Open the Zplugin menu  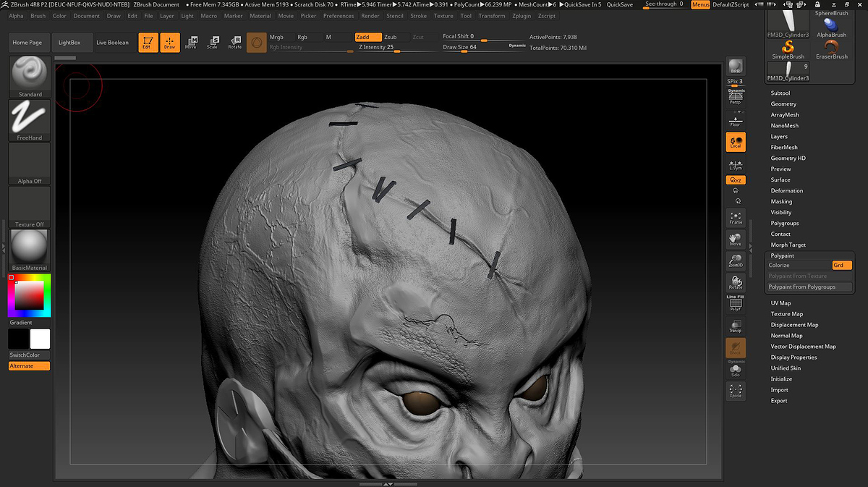522,16
